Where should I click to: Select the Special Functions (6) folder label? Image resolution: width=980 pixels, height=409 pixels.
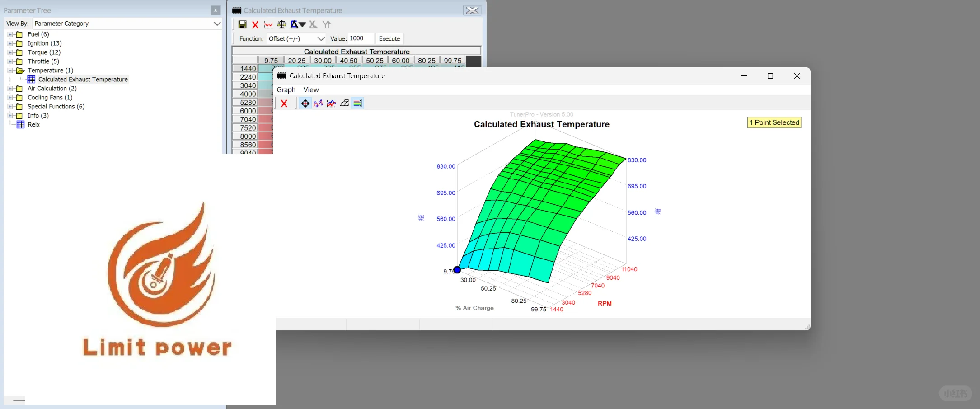tap(56, 107)
